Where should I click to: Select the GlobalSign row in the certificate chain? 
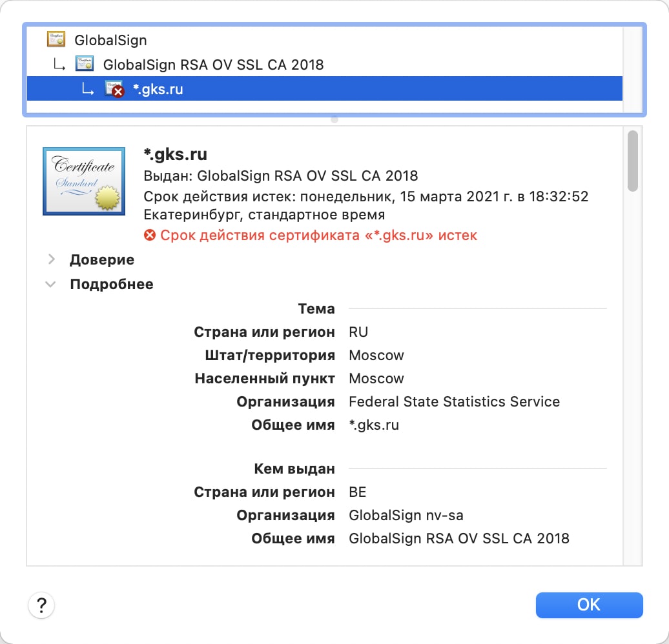(x=324, y=39)
